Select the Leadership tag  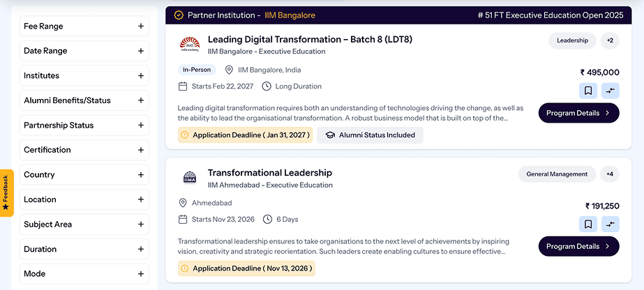click(x=572, y=40)
